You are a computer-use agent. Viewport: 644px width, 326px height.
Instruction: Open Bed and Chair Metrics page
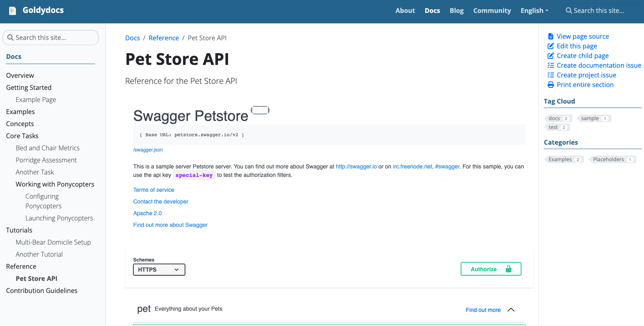click(x=48, y=148)
